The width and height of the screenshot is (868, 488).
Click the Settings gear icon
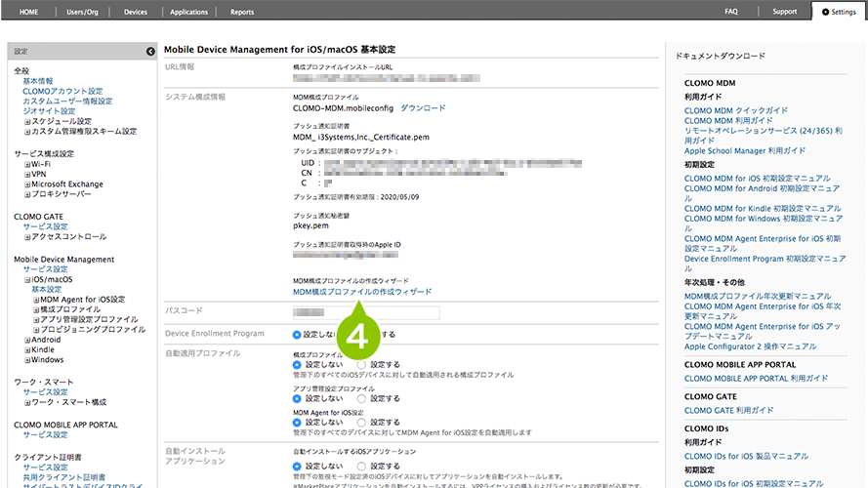[825, 12]
